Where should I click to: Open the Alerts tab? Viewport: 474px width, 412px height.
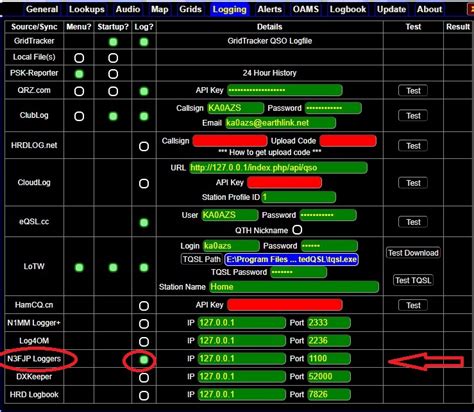pos(270,9)
